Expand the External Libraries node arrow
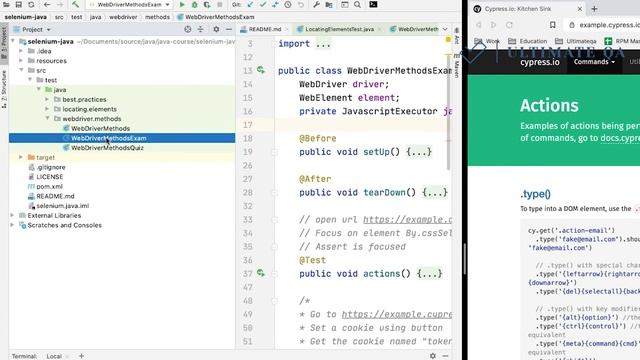Viewport: 640px width, 360px height. coord(13,215)
